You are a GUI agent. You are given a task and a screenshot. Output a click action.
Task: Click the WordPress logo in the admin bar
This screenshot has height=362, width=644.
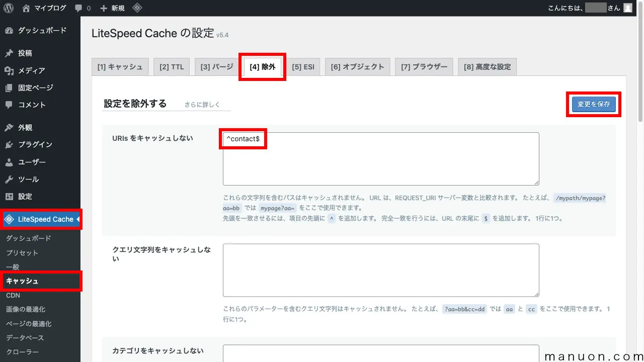(8, 8)
